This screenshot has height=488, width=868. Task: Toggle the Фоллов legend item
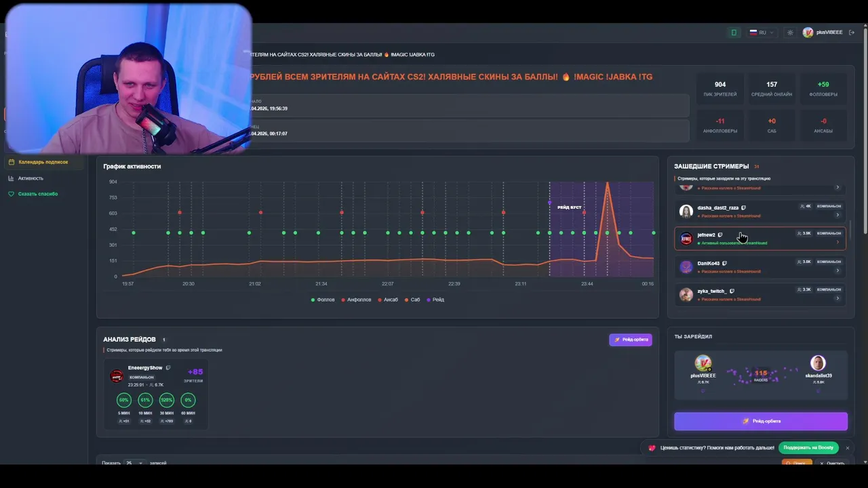tap(323, 300)
